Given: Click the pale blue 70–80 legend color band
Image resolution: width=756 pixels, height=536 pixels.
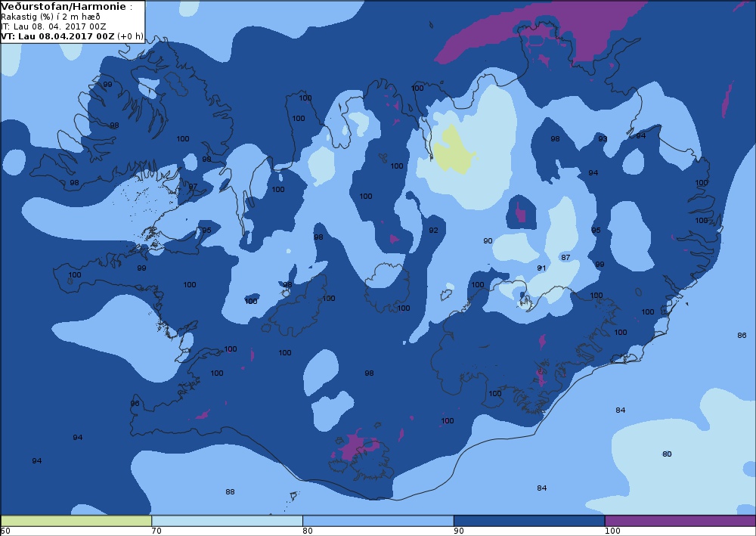Looking at the screenshot, I should pyautogui.click(x=227, y=521).
